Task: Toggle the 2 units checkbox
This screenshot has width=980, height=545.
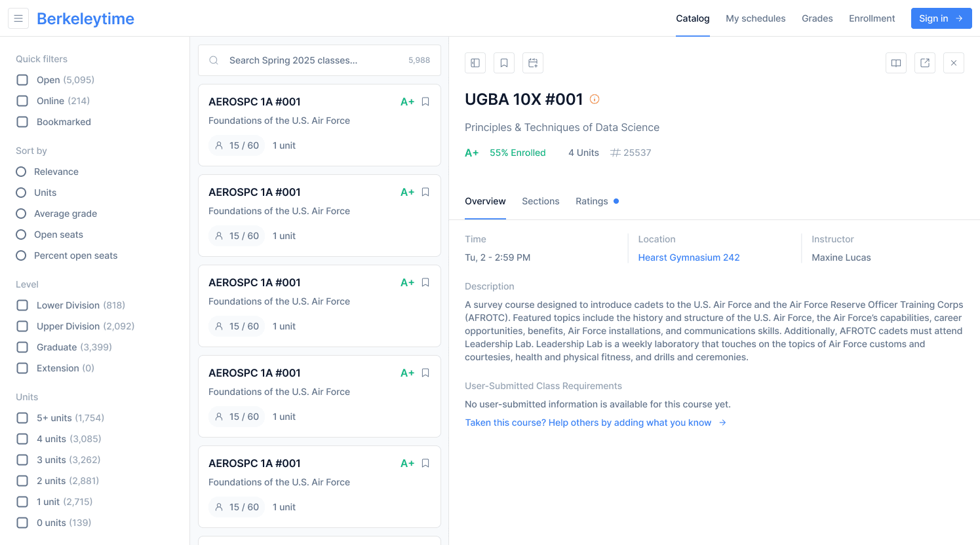Action: click(x=22, y=481)
